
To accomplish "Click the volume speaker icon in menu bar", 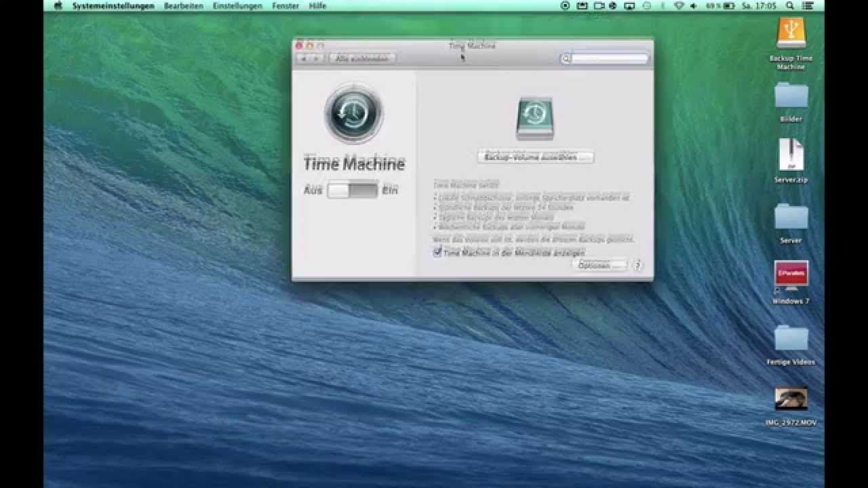I will [694, 5].
